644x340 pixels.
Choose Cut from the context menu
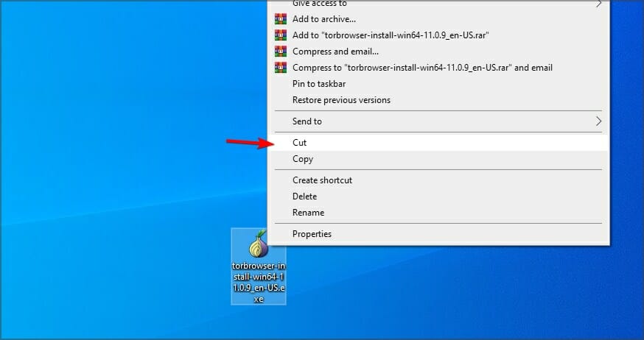(438, 143)
